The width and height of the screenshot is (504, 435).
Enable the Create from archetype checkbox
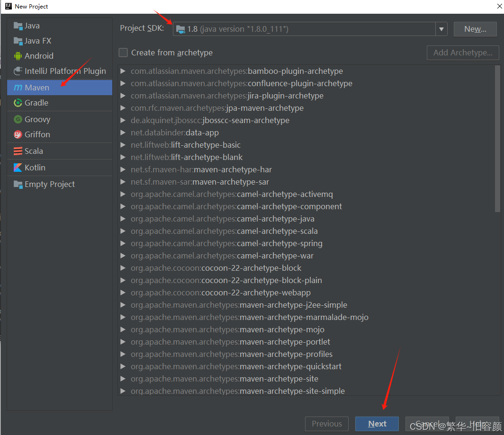123,53
